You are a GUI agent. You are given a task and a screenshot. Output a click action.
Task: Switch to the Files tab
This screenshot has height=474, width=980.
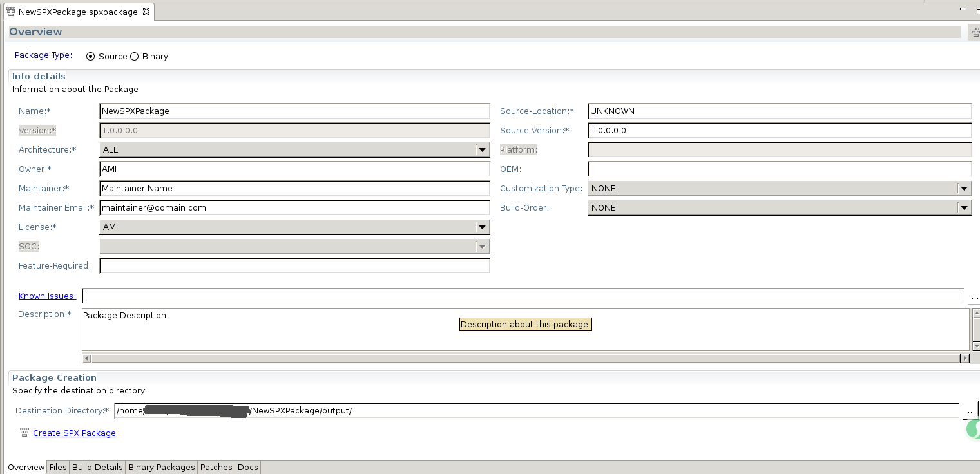(x=57, y=467)
